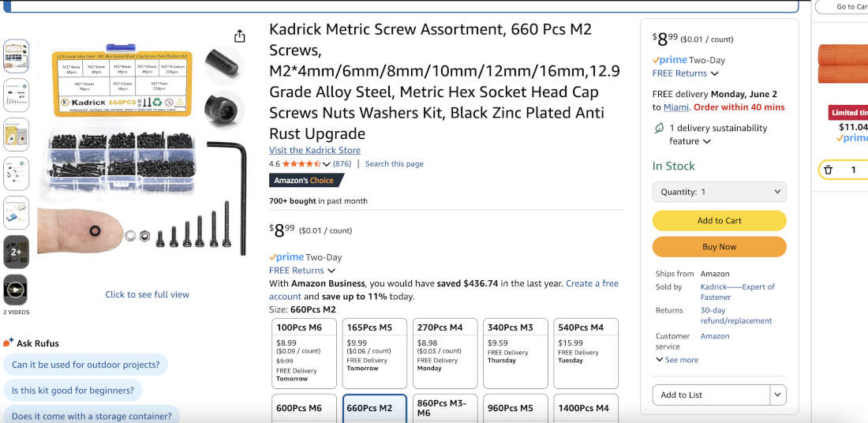Select size option 660Pcs M2

coord(374,409)
